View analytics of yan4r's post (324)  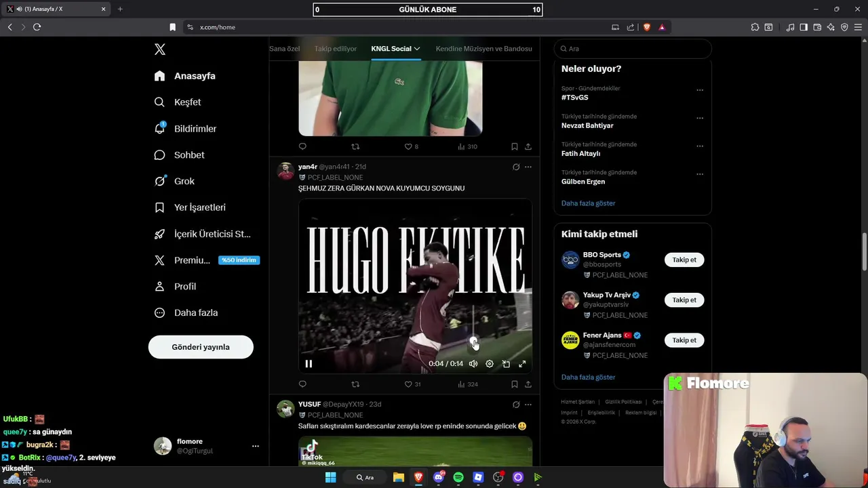point(468,384)
